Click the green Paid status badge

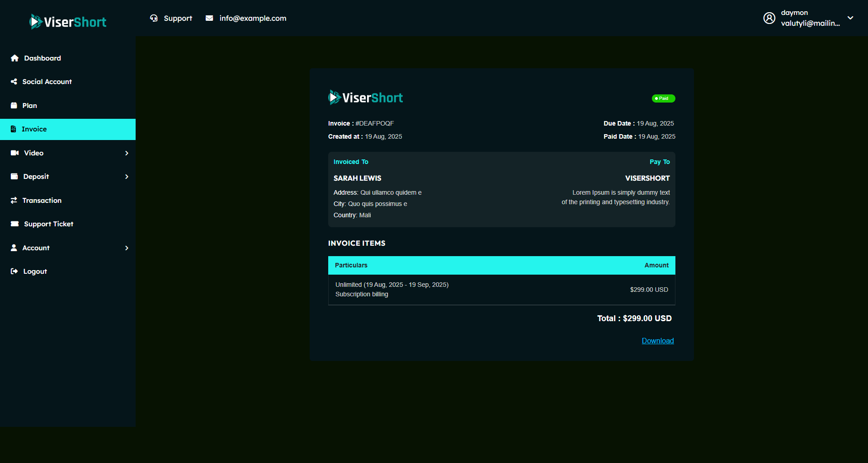(663, 98)
